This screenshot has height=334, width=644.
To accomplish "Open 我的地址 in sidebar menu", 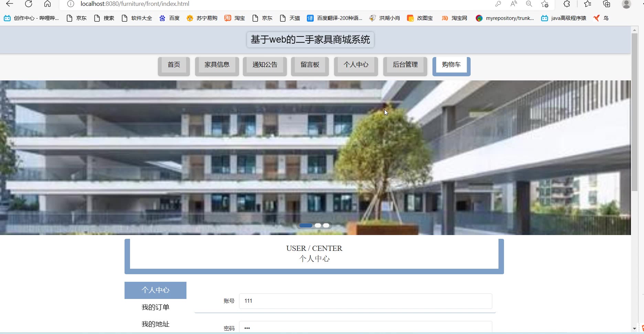I will pos(155,324).
